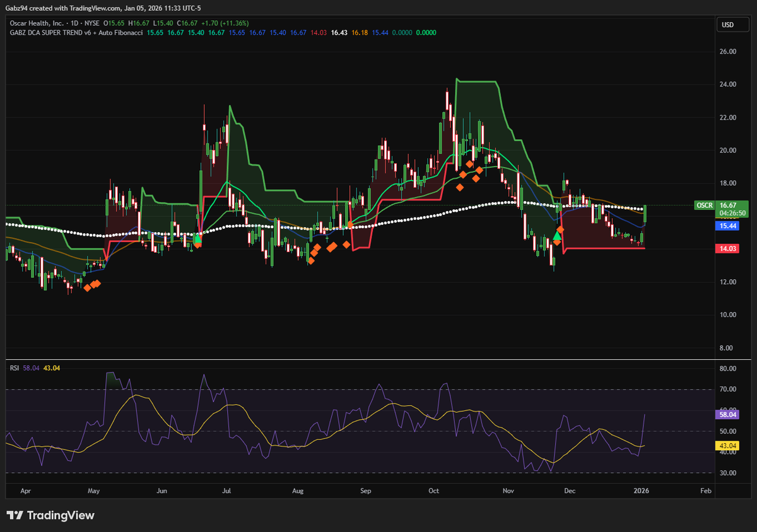Click the 2026 label on time axis

(642, 490)
